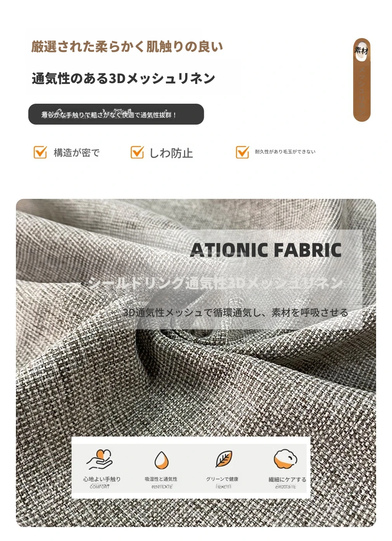
Task: Click the dark pill banner about 滑らかな手触り
Action: pos(116,114)
